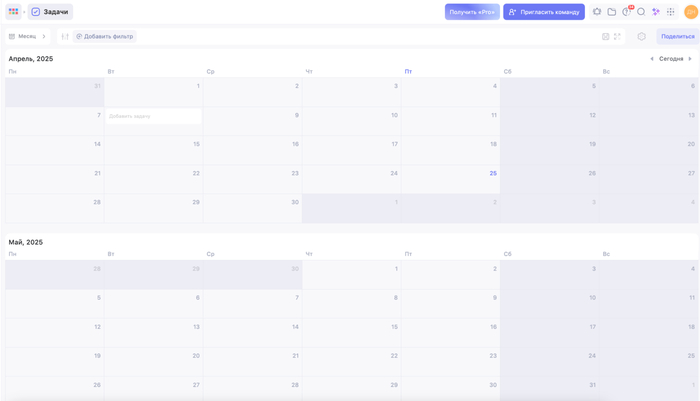Open the AI sparkle icon
Viewport: 700px width, 401px height.
click(656, 12)
